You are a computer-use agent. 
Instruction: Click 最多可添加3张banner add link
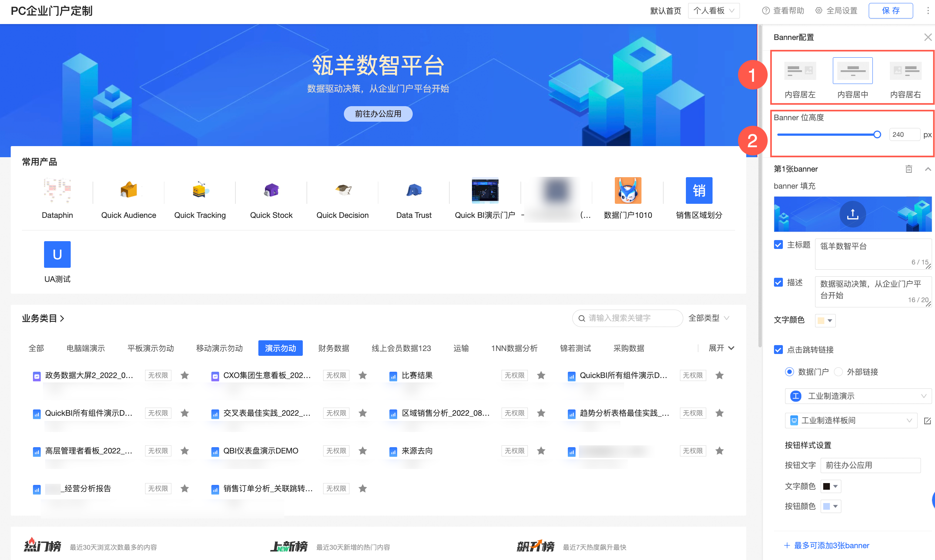point(826,545)
